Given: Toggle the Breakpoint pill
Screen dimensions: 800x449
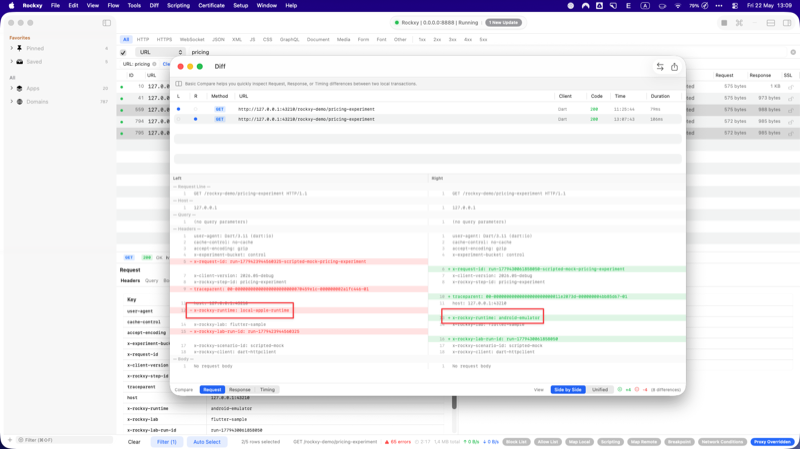Looking at the screenshot, I should tap(679, 442).
